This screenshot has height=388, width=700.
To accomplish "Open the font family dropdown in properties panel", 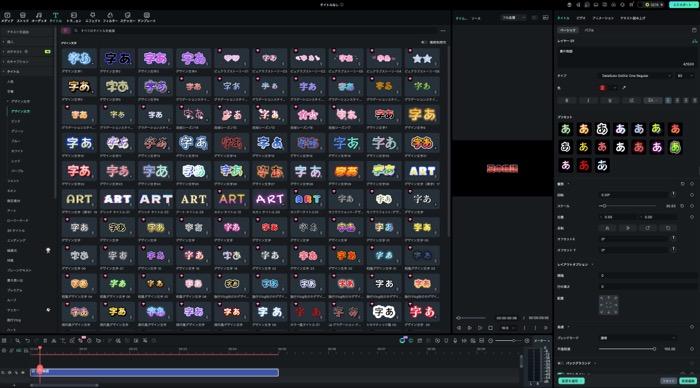I will tap(634, 76).
